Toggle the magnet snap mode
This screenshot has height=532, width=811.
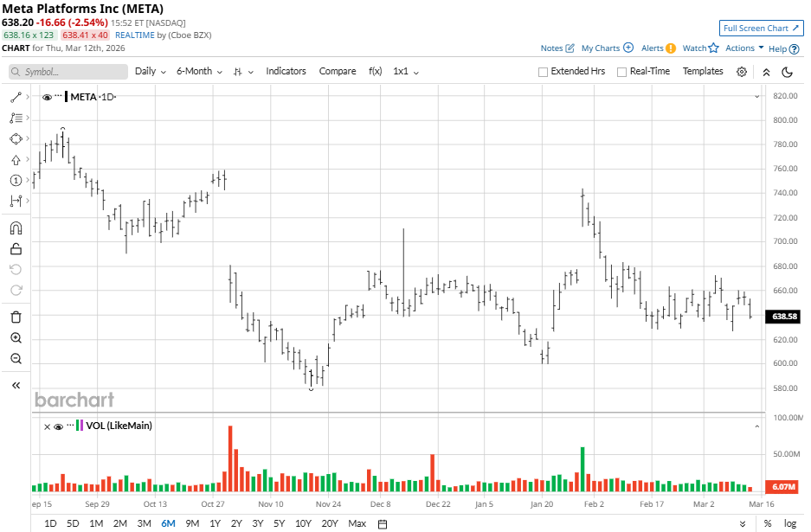[x=16, y=228]
